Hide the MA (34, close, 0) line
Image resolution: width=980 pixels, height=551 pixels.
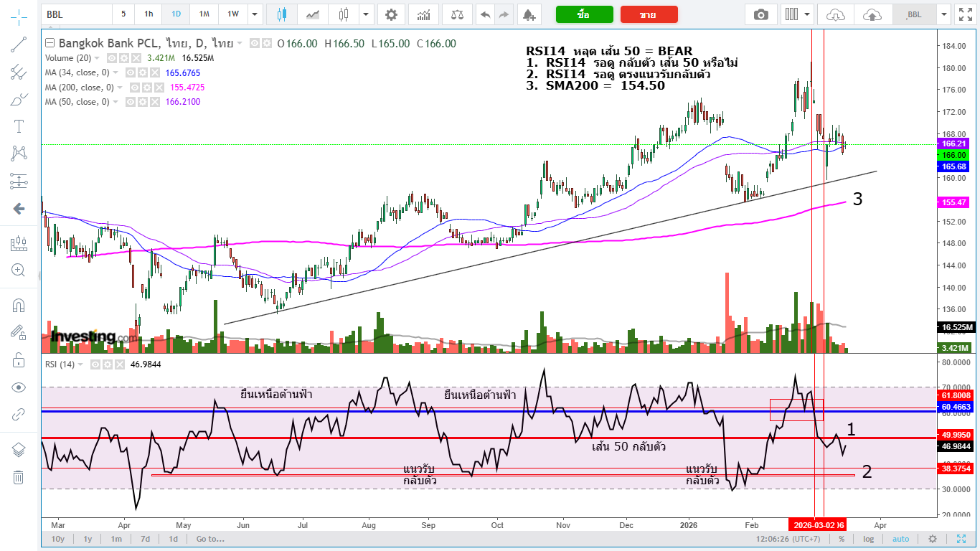pyautogui.click(x=131, y=72)
